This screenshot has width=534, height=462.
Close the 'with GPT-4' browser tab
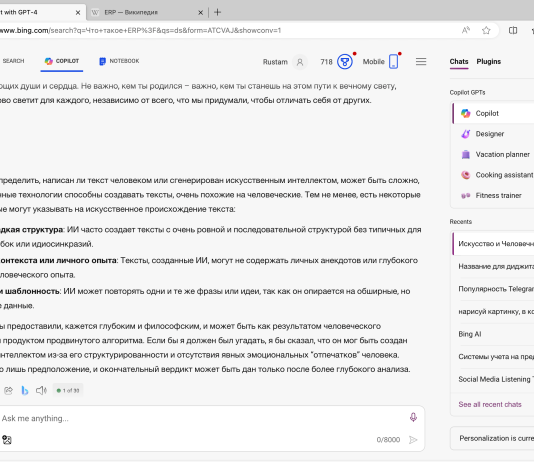tap(78, 13)
